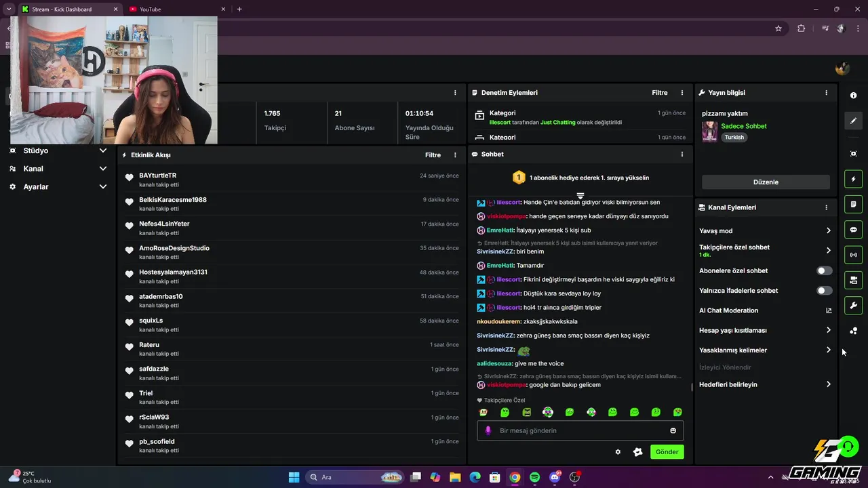Open the verified badge icon beside Gönder
The width and height of the screenshot is (868, 488).
tap(637, 452)
